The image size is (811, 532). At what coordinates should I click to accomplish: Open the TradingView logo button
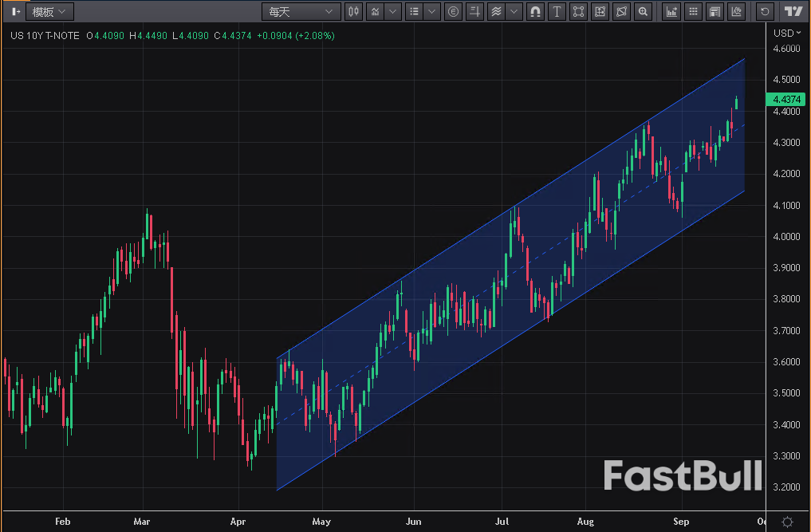793,11
